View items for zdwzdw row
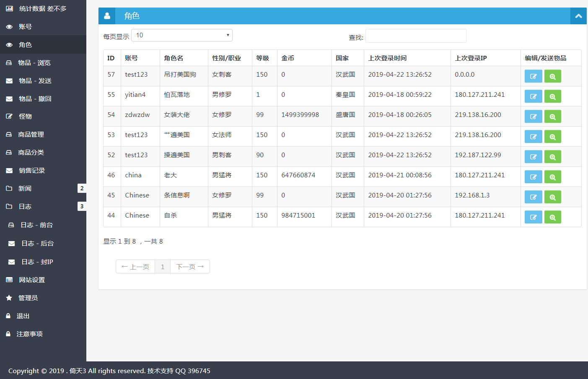Screen dimensions: 588x379 [553, 117]
